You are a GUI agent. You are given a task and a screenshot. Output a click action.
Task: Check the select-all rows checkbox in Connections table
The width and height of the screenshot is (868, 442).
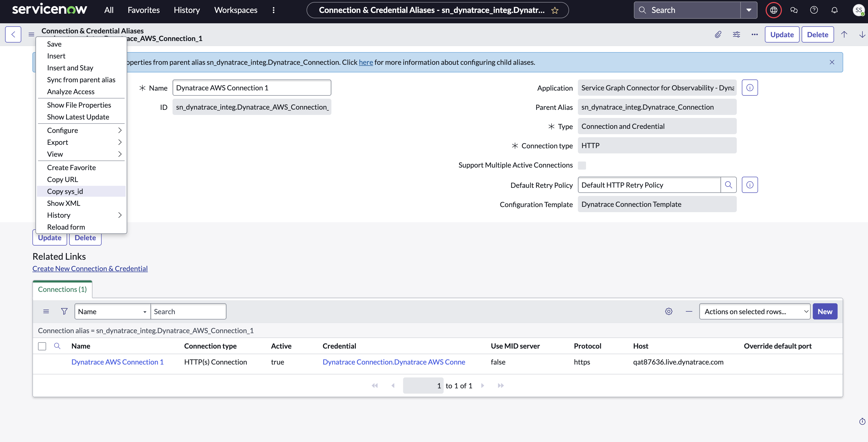point(42,346)
